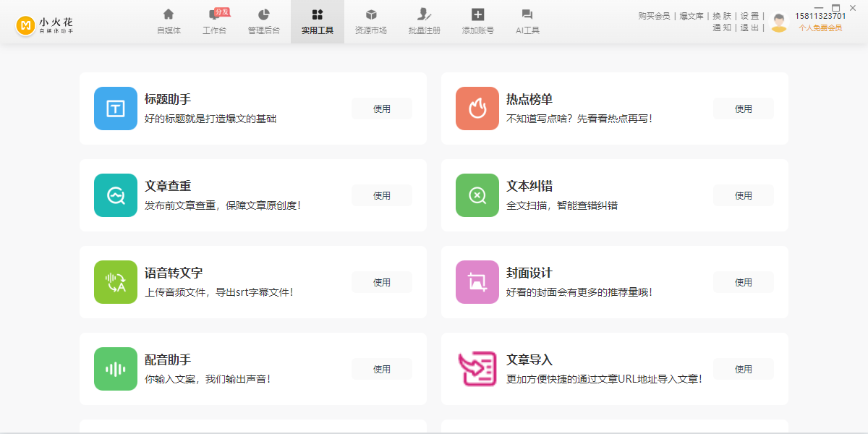Click the 语音转文字 title text
Image resolution: width=868 pixels, height=434 pixels.
pyautogui.click(x=174, y=273)
